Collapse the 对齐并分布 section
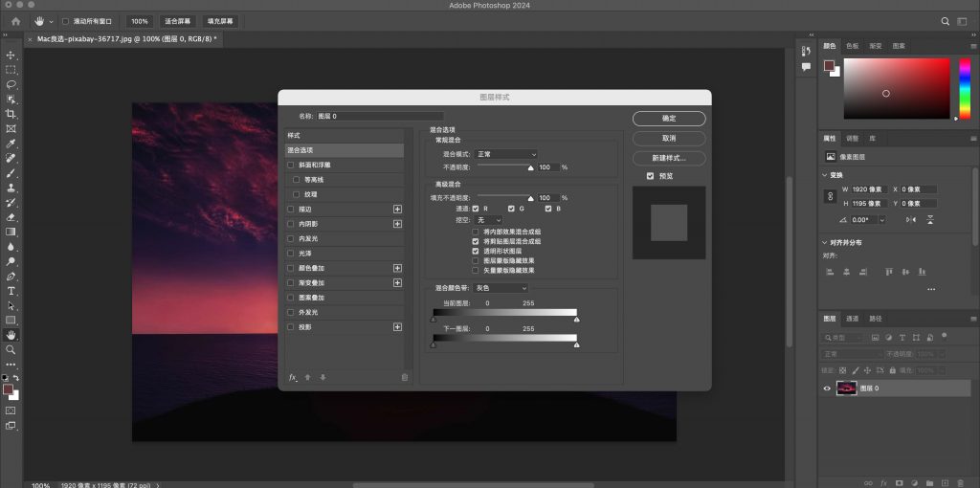This screenshot has width=980, height=488. (824, 242)
